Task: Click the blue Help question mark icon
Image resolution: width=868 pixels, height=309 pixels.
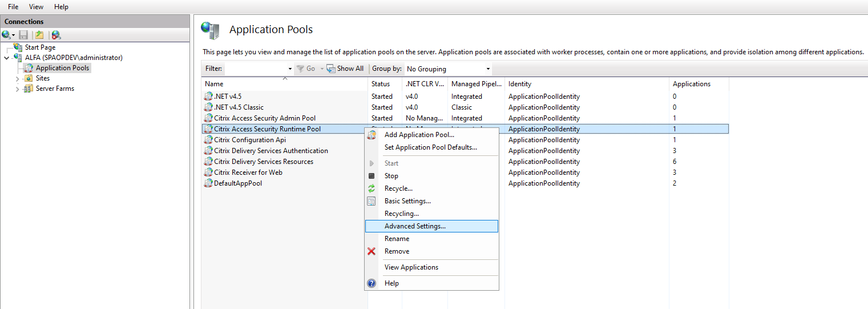Action: coord(372,283)
